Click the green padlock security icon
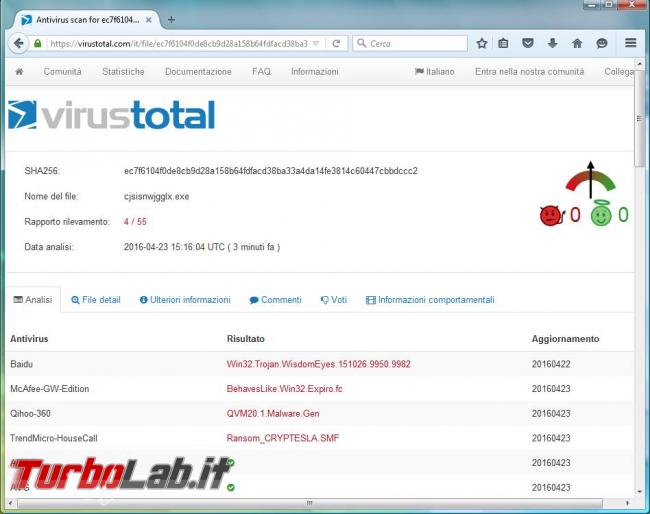This screenshot has height=514, width=650. (38, 44)
